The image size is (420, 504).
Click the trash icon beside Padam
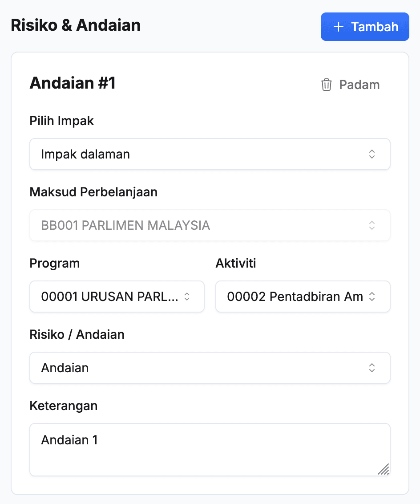point(327,85)
